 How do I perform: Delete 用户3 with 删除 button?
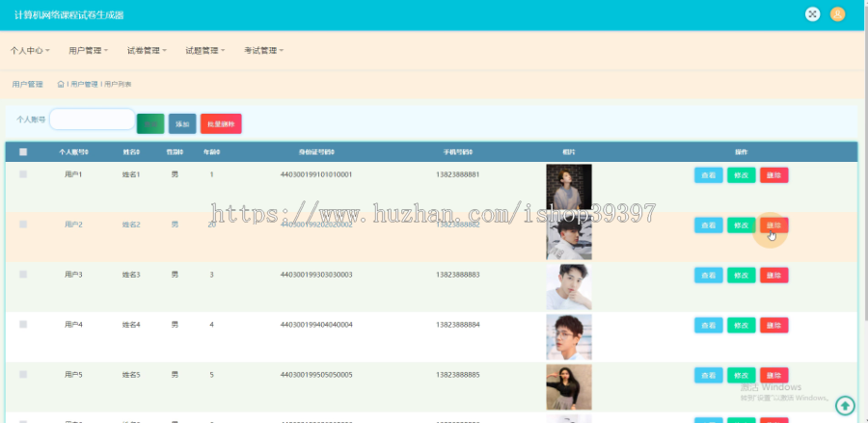(x=773, y=276)
